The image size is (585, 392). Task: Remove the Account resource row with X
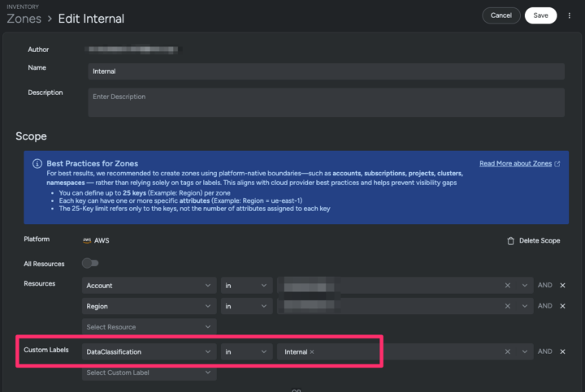coord(562,286)
